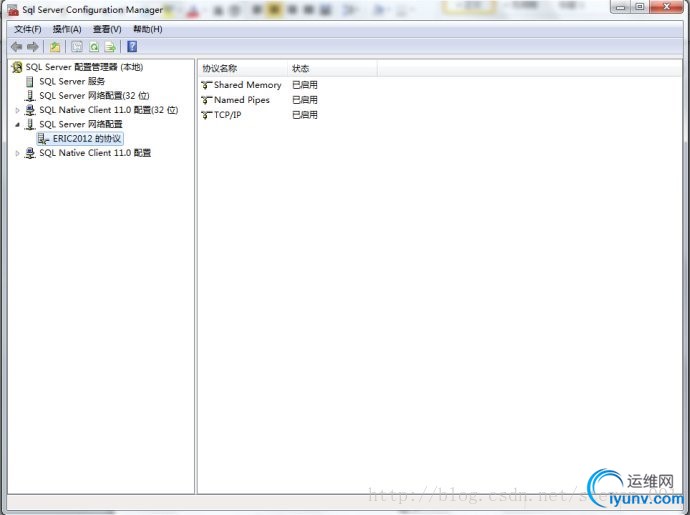Screen dimensions: 690x515
Task: Click the TCP/IP protocol icon
Action: 206,115
